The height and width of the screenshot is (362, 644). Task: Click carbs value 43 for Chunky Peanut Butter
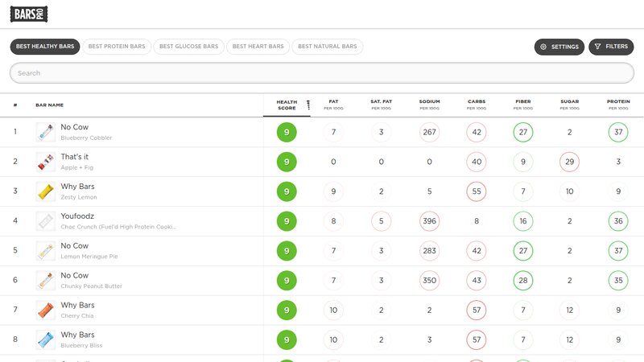pyautogui.click(x=477, y=280)
